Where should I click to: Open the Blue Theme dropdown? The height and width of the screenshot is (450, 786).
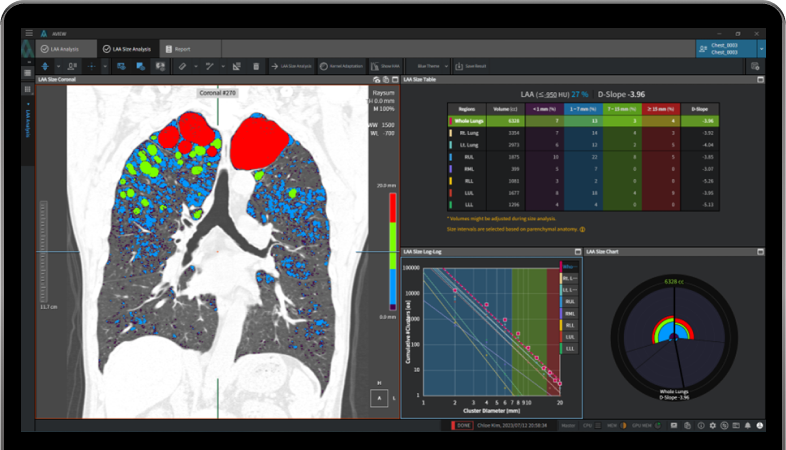[427, 66]
